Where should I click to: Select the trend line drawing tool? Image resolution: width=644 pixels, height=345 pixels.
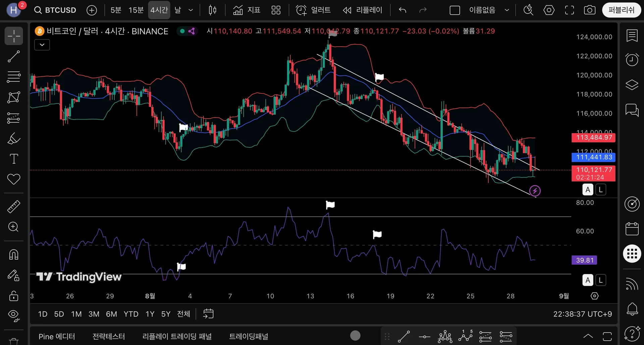(x=14, y=57)
